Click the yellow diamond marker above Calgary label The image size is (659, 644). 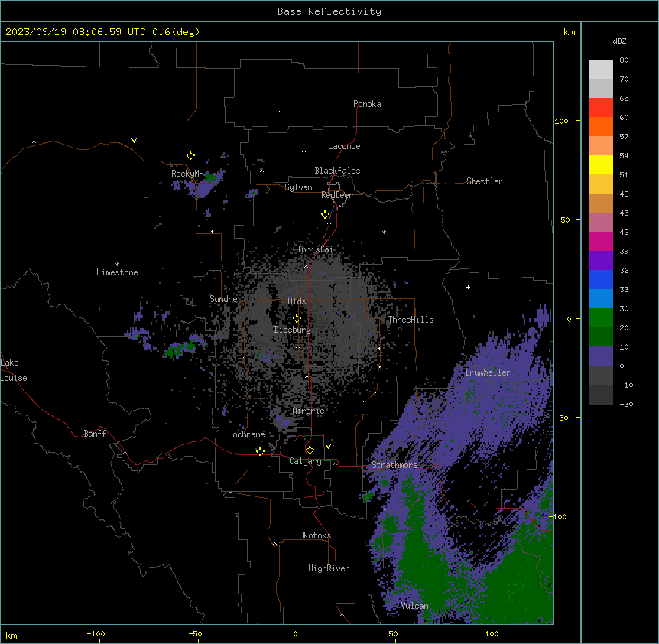310,450
